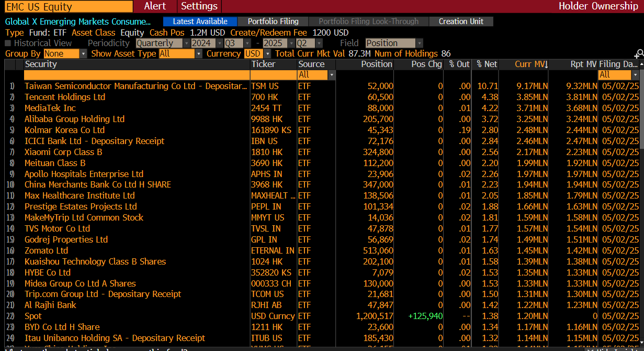Open the Creation Unit tab

coord(461,21)
